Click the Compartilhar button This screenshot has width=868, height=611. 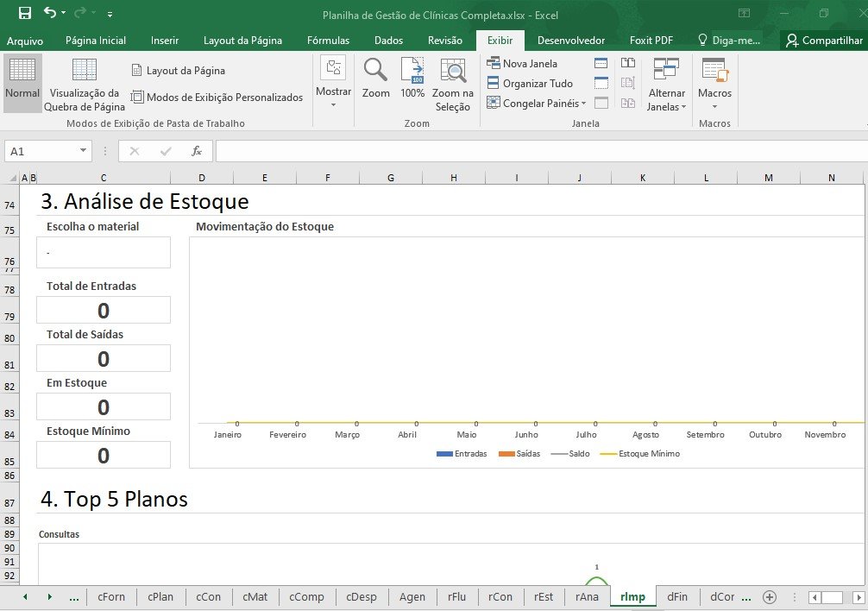tap(824, 41)
